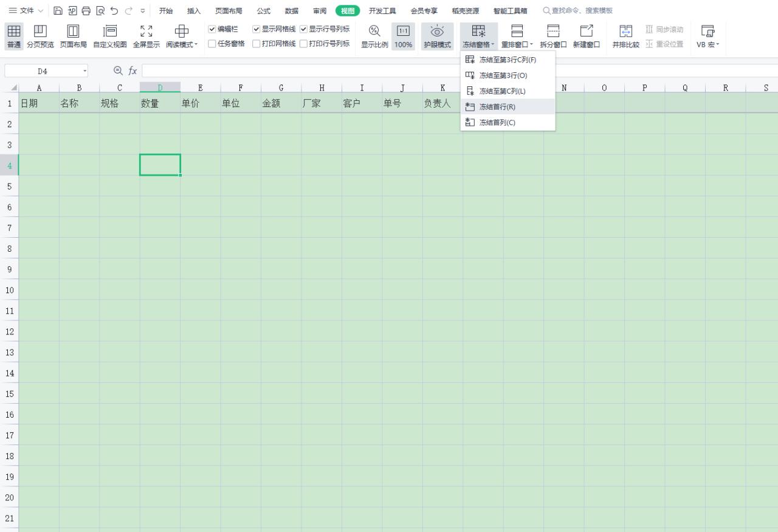Click the undo arrow
Screen dimensions: 778x532
point(114,10)
